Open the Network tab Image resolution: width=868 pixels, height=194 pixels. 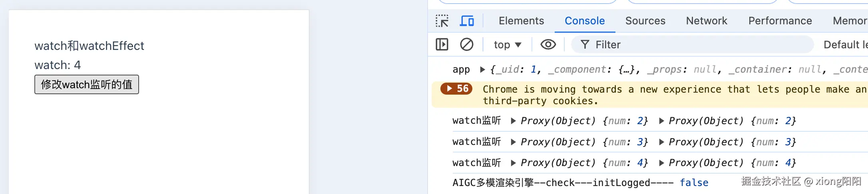pos(707,21)
